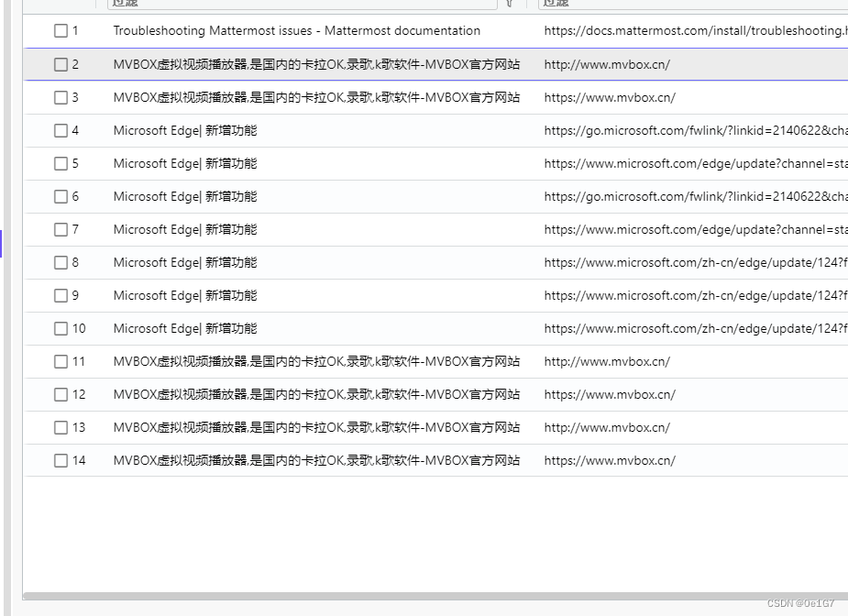The width and height of the screenshot is (848, 616).
Task: Select the zh-cn/edge/update URL in row 9
Action: pos(696,296)
